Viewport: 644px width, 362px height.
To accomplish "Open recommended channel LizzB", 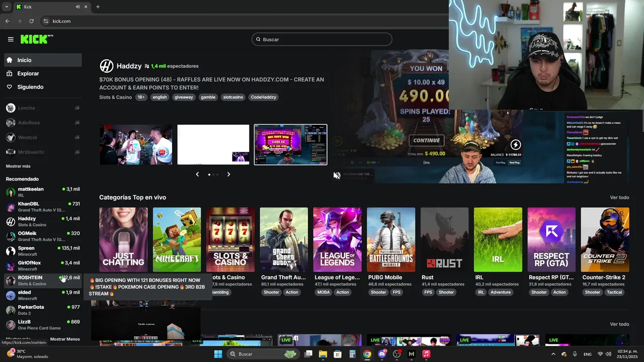I will click(x=43, y=325).
